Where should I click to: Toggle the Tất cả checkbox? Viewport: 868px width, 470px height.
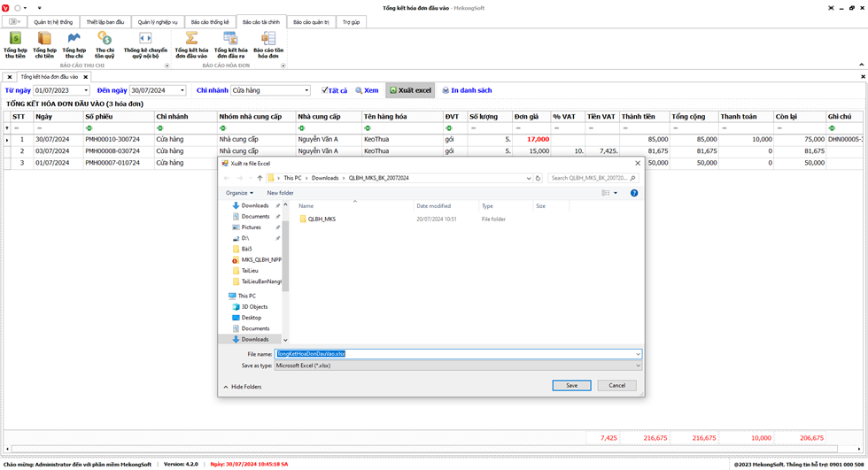pyautogui.click(x=325, y=90)
